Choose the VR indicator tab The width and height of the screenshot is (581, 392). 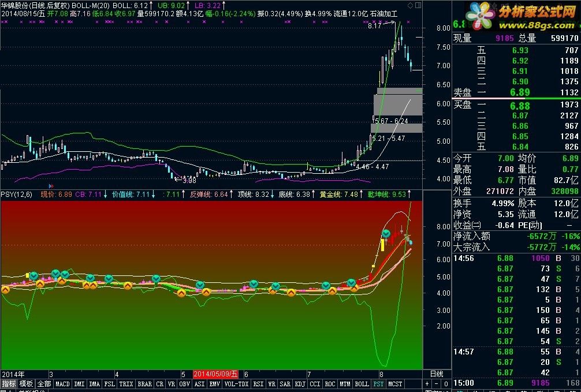(x=171, y=384)
